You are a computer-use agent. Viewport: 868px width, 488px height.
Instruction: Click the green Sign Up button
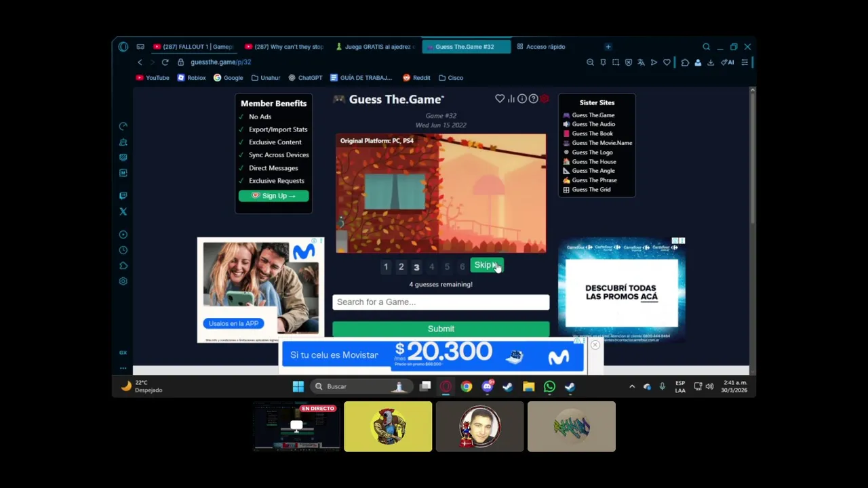273,196
